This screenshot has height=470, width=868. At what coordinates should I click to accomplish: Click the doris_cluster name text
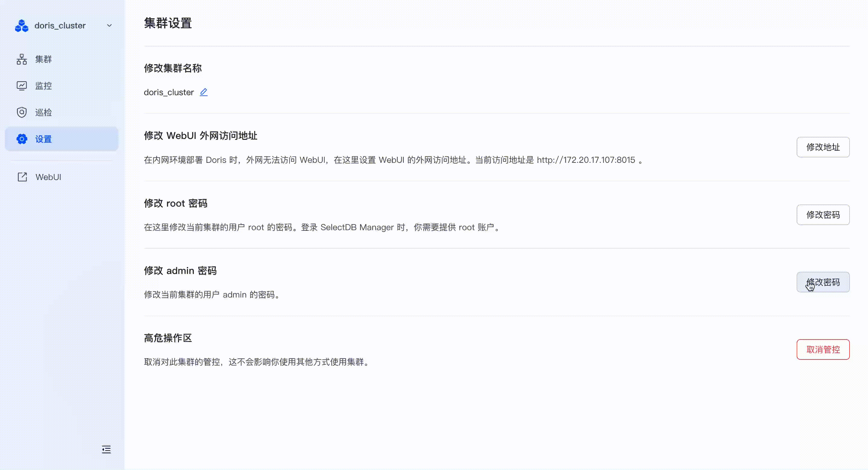click(168, 92)
